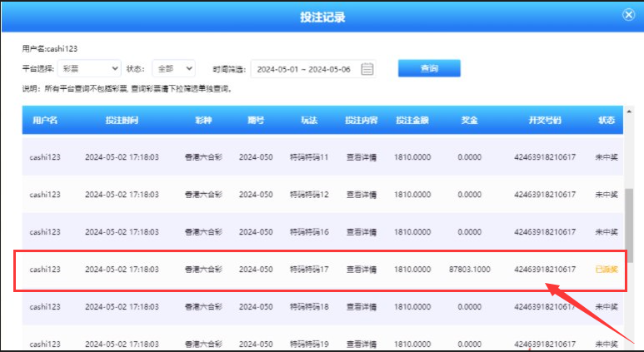Screen dimensions: 644x352
Task: Open 查看详情 for winning 特码特码17 row
Action: [x=361, y=270]
